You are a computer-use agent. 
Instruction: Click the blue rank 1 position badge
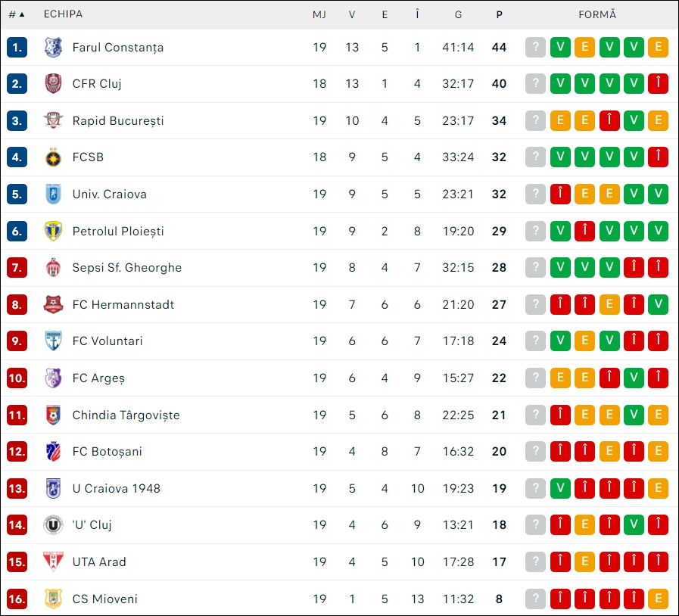click(x=17, y=47)
